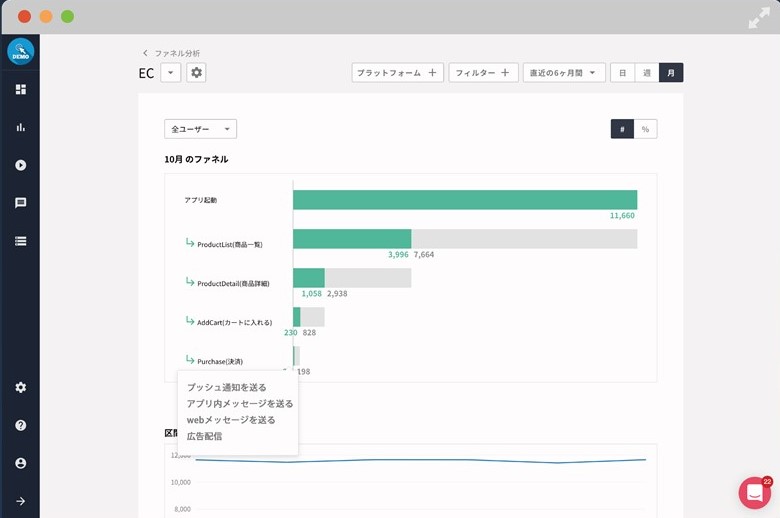Open the list icon in sidebar
The height and width of the screenshot is (518, 780).
20,241
